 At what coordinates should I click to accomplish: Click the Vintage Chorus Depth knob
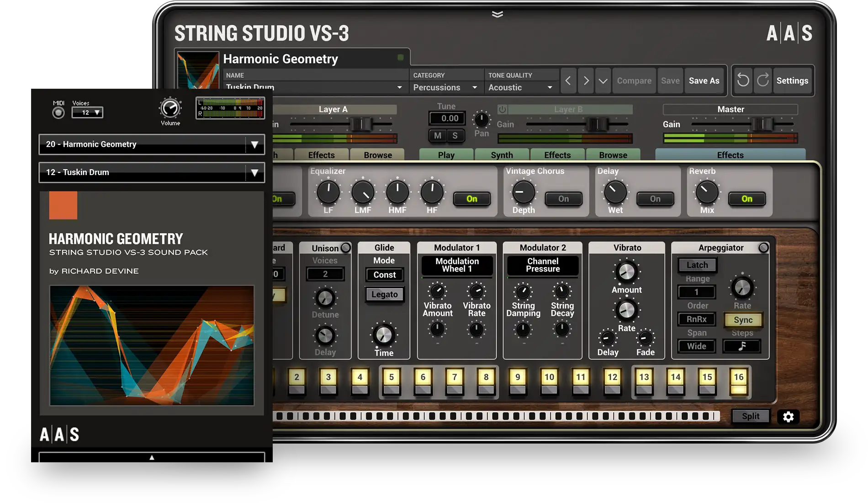[524, 192]
